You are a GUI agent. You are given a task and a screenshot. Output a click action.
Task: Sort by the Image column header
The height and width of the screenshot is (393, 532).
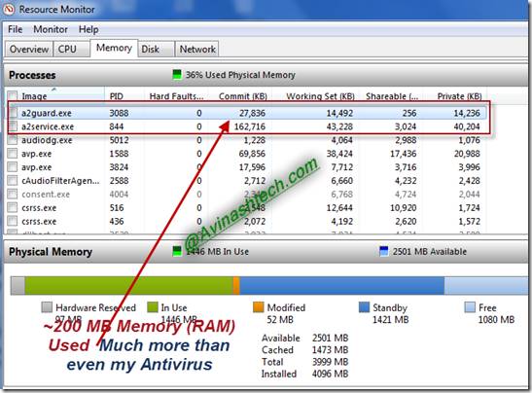pyautogui.click(x=34, y=96)
